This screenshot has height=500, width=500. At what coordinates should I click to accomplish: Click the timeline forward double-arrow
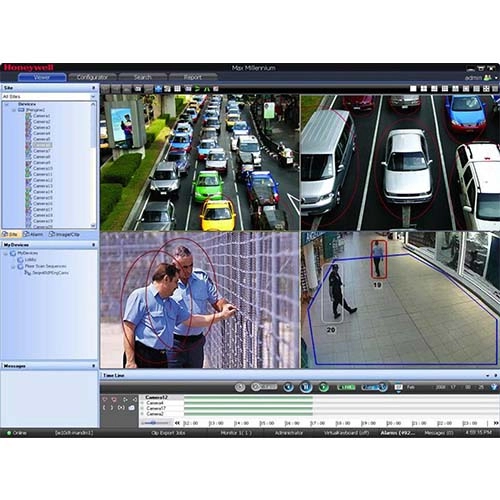[496, 423]
